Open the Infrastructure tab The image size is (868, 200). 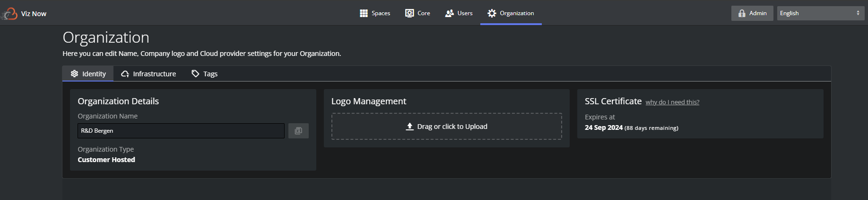point(148,73)
